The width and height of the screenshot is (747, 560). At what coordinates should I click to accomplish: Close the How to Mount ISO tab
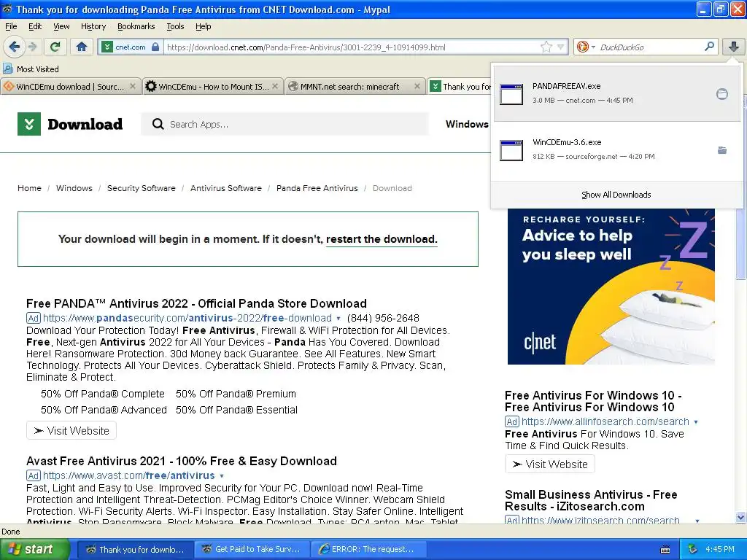click(x=275, y=86)
